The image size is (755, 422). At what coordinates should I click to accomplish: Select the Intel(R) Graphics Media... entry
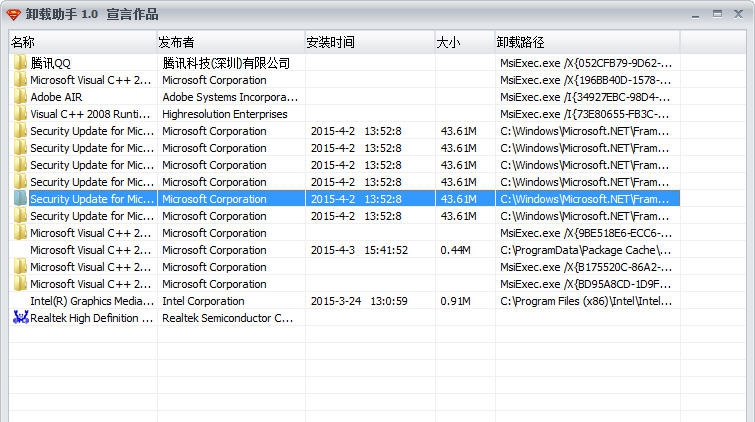92,301
